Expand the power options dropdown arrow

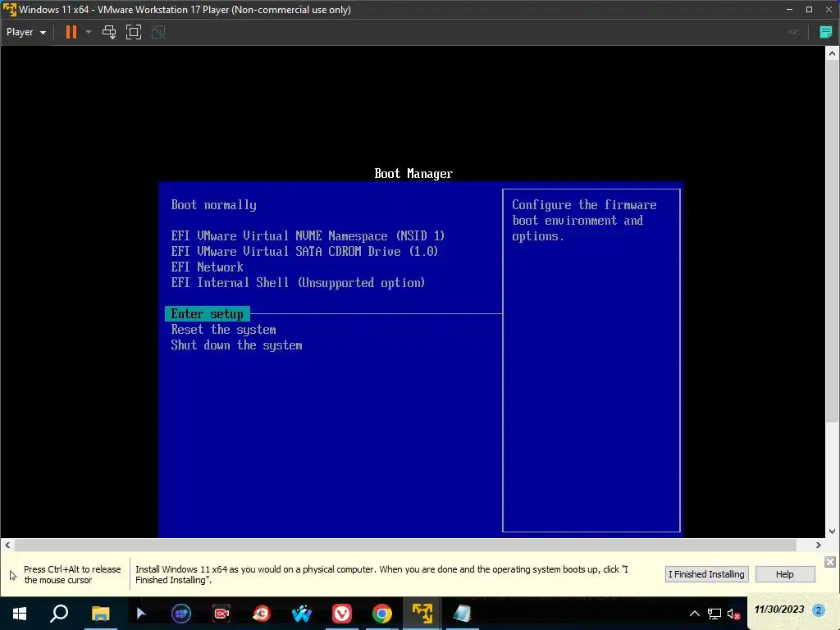pyautogui.click(x=89, y=32)
